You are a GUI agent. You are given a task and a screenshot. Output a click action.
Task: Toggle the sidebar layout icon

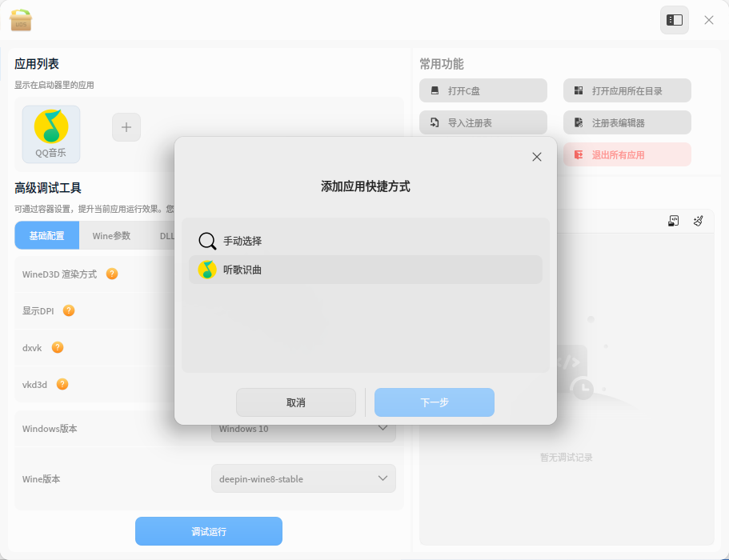[674, 20]
